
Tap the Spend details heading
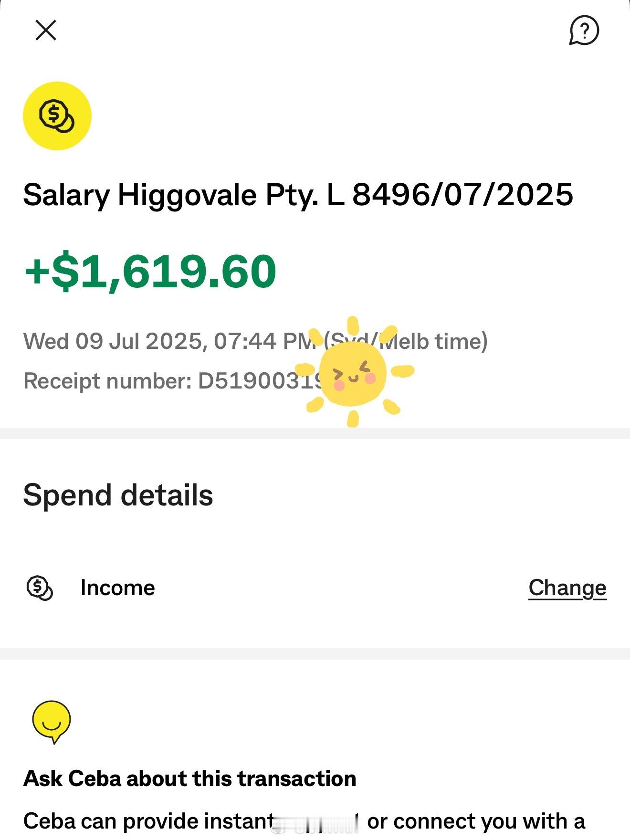(x=118, y=495)
